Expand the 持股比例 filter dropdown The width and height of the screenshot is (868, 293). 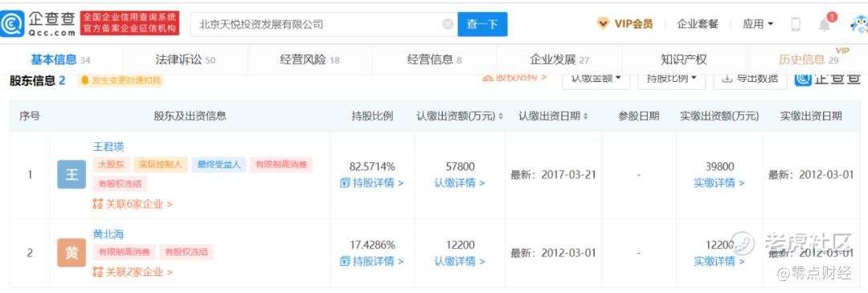[671, 78]
